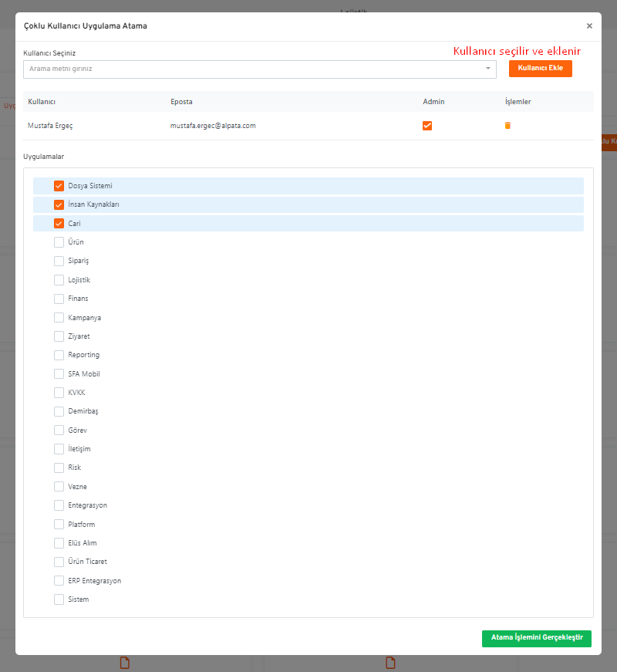Uncheck the İnsan Kaynakları checkbox

click(x=59, y=204)
